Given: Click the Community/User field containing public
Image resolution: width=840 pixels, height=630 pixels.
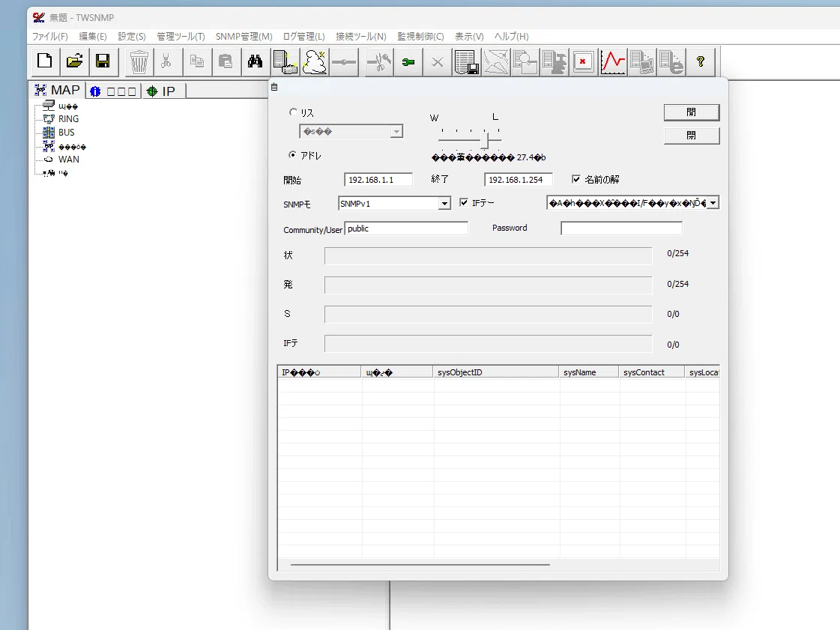Looking at the screenshot, I should pos(406,228).
